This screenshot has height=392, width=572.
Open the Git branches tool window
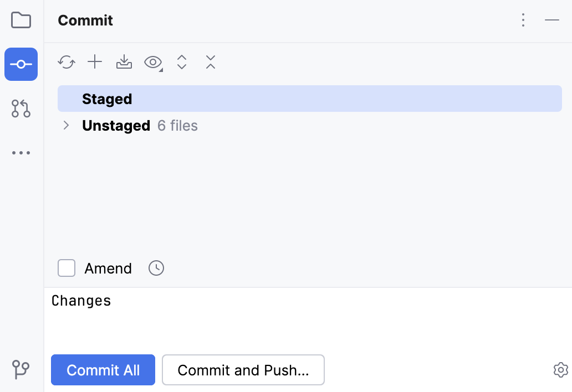(21, 370)
